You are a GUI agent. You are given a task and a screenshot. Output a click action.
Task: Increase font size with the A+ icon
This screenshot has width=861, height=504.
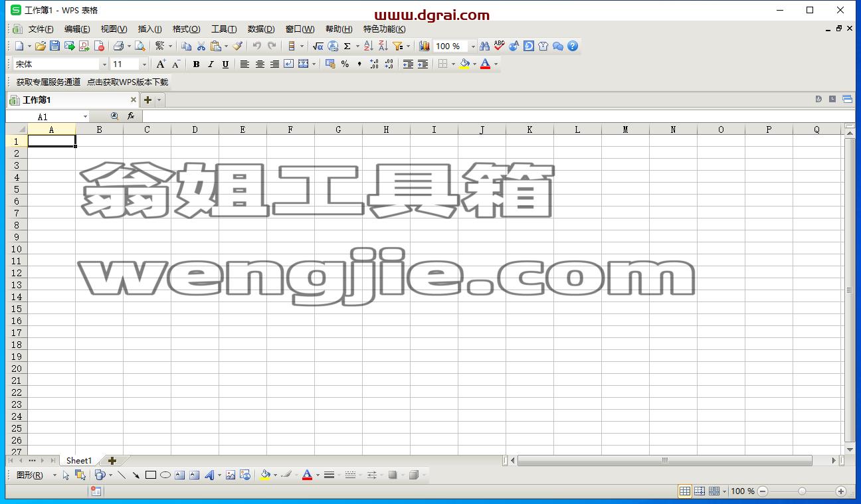(x=161, y=64)
